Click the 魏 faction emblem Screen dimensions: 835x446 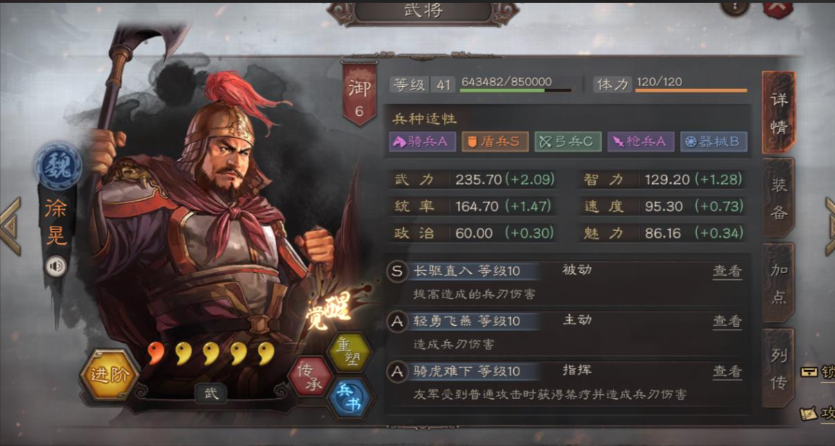tap(59, 167)
